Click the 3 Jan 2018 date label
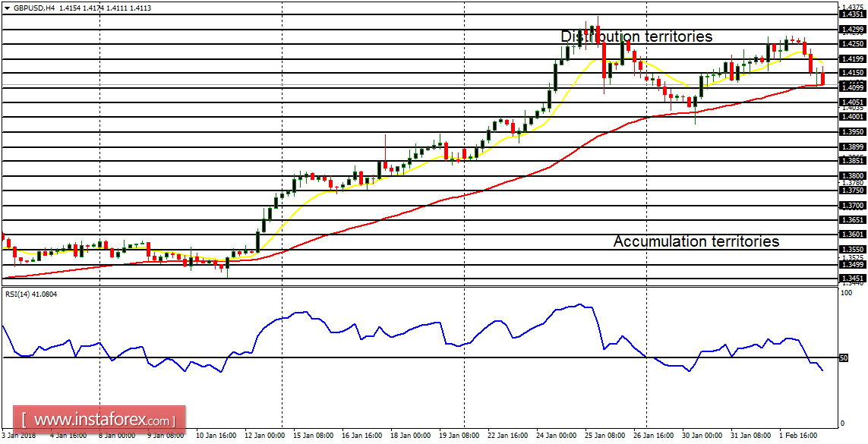868x444 pixels. 19,436
